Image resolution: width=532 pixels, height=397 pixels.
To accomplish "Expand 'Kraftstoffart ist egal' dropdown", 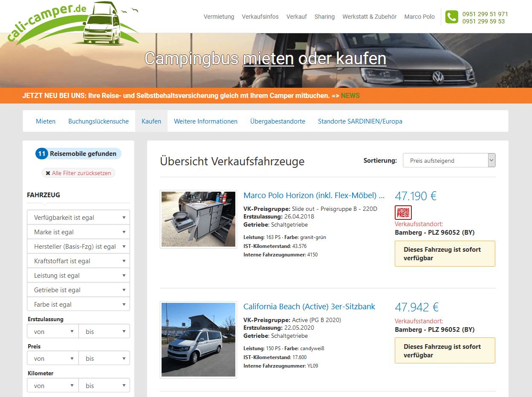I will coord(78,261).
